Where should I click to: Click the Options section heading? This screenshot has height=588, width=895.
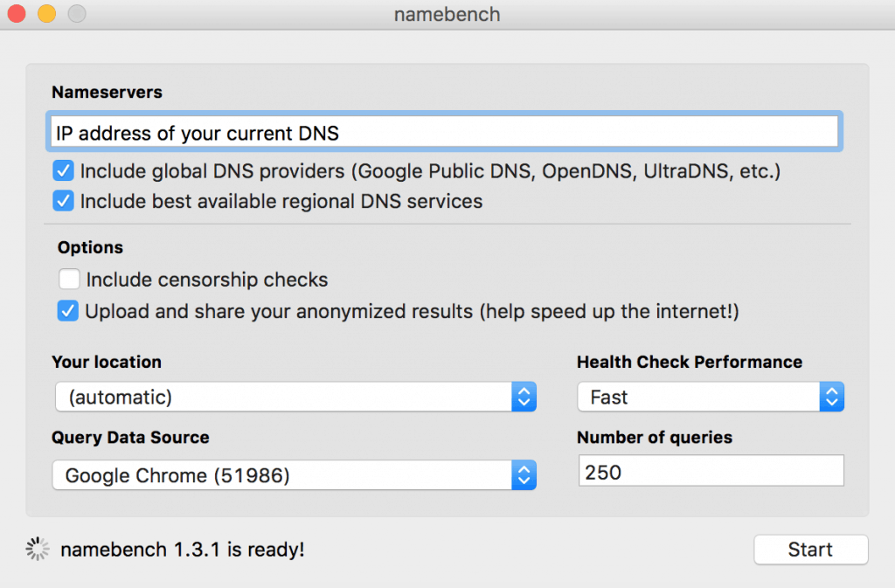click(90, 247)
